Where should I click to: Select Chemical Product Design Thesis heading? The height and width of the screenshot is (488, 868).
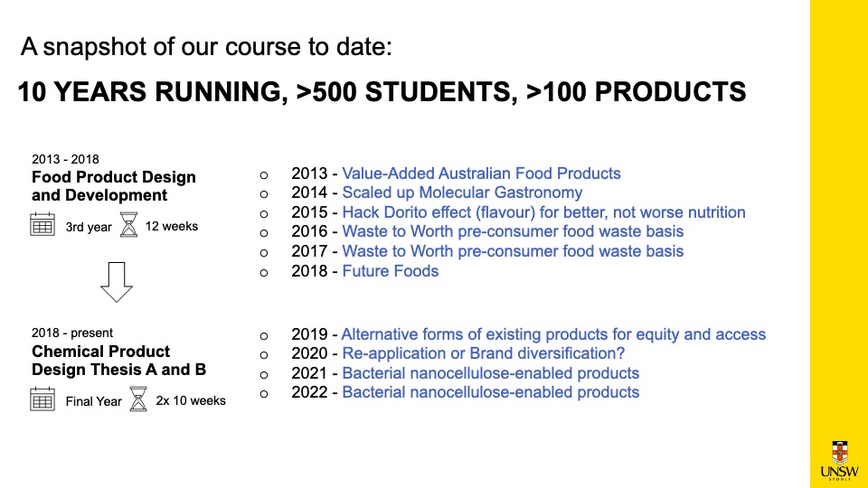pos(118,361)
